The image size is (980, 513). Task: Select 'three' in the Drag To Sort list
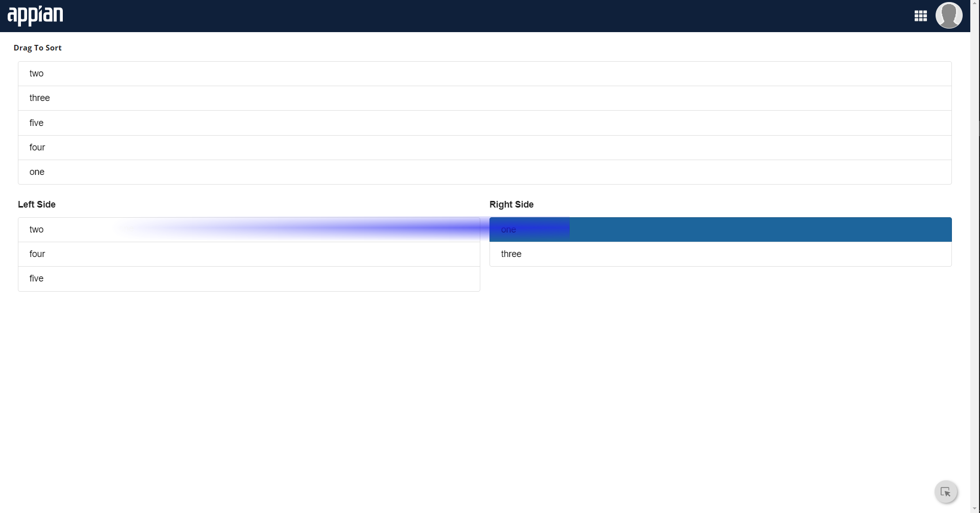pos(40,98)
